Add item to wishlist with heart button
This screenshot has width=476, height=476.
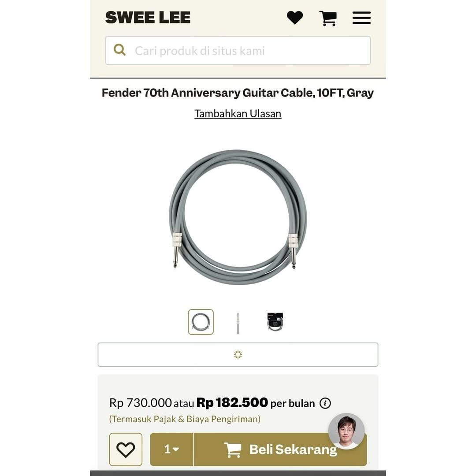(126, 449)
